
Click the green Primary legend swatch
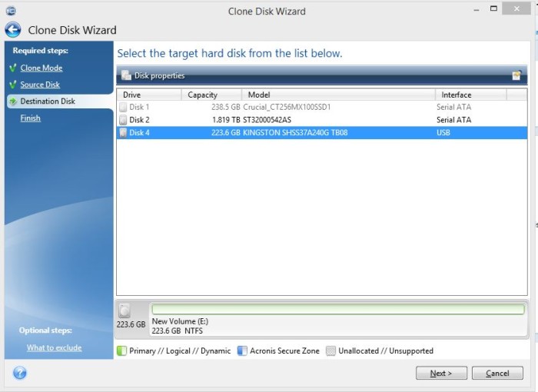pos(121,350)
